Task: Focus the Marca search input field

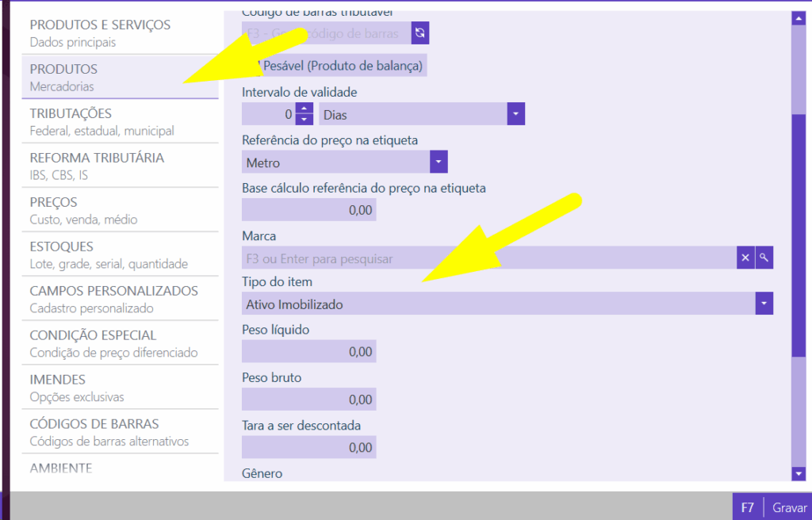Action: coord(488,258)
